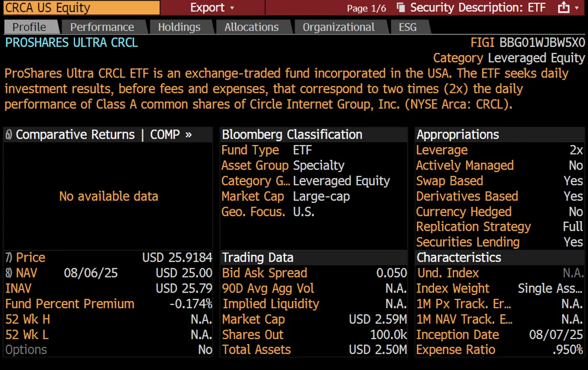Viewport: 588px width, 370px height.
Task: Open the Export dropdown menu
Action: 212,7
